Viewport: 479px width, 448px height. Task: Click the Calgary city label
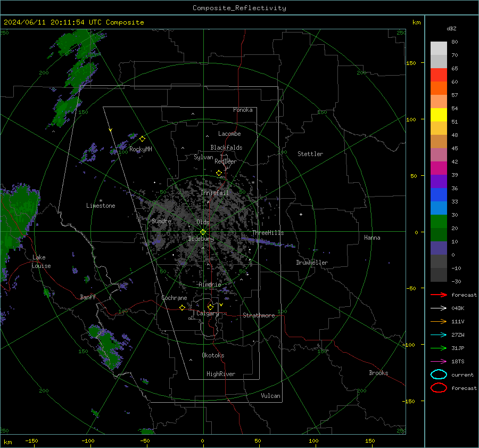[208, 313]
